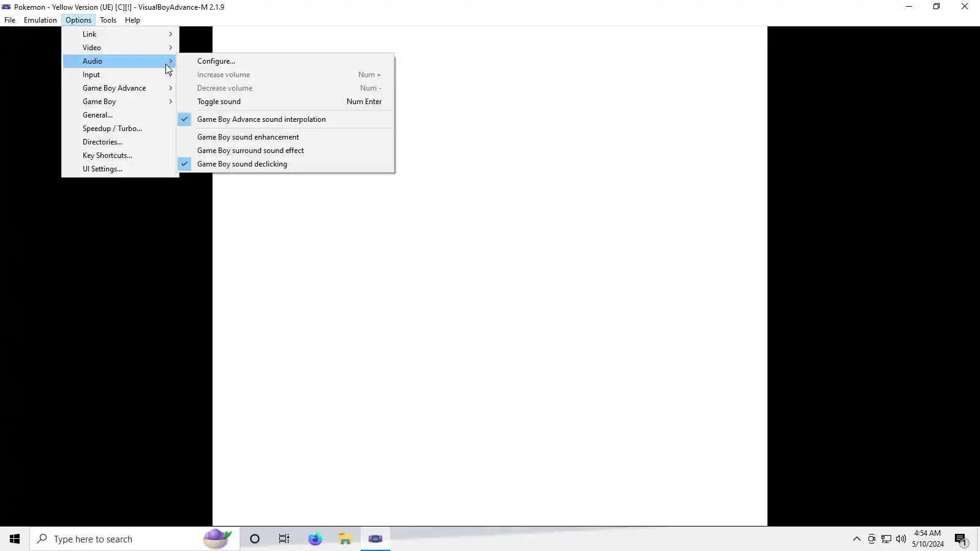
Task: Click VisualBoyAdvance taskbar icon
Action: click(x=375, y=539)
